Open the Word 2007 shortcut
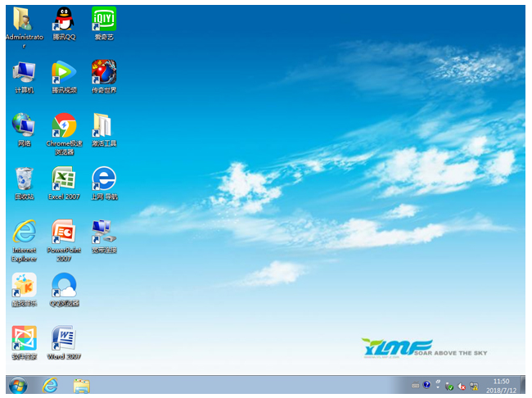 [63, 338]
